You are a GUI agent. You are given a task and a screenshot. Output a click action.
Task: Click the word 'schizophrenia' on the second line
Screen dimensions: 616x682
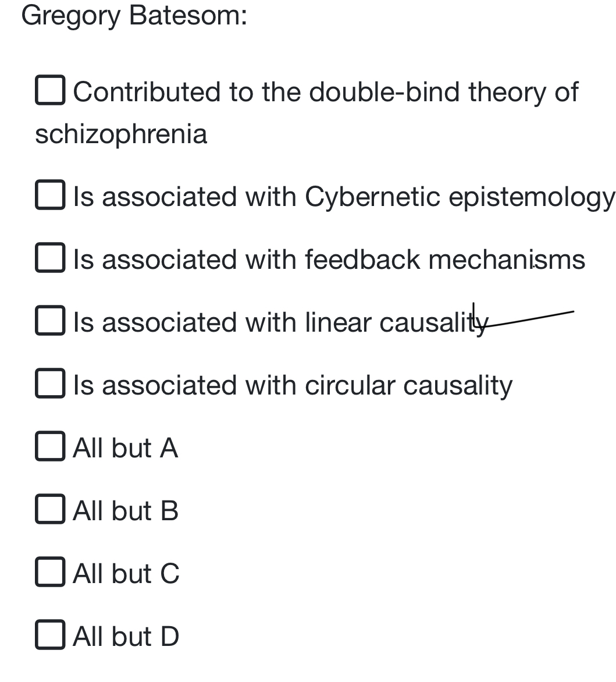coord(121,135)
